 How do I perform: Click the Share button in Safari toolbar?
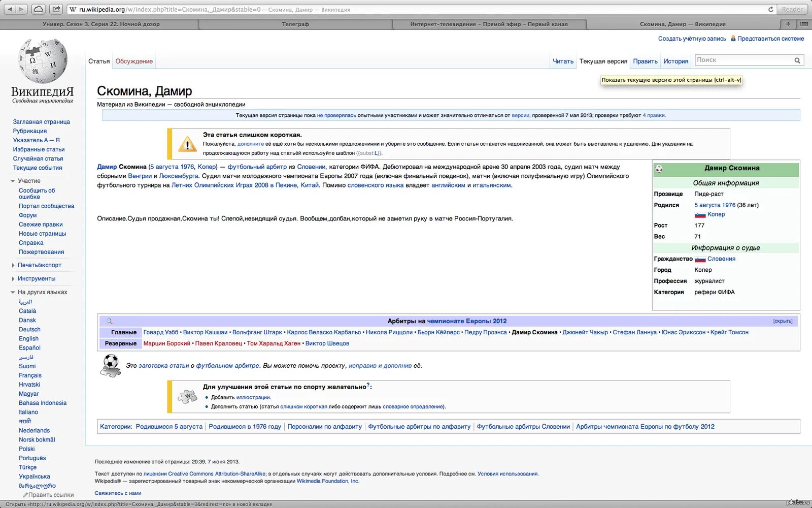[x=56, y=9]
